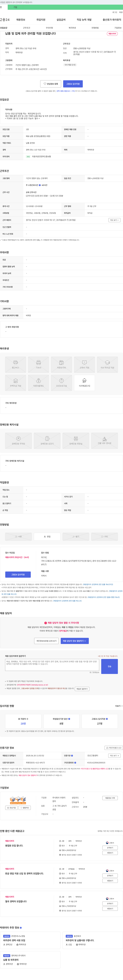123x980 pixels.
Task: Switch to the 우대사항 section tab
Action: pos(49,28)
